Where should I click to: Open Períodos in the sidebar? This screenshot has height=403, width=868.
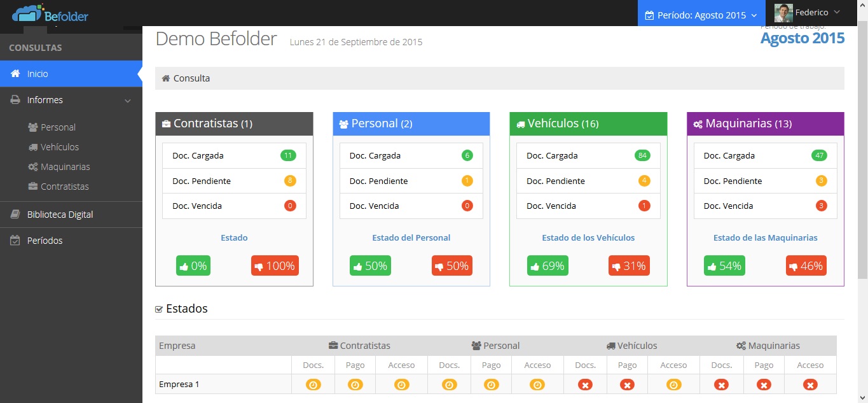click(x=45, y=241)
